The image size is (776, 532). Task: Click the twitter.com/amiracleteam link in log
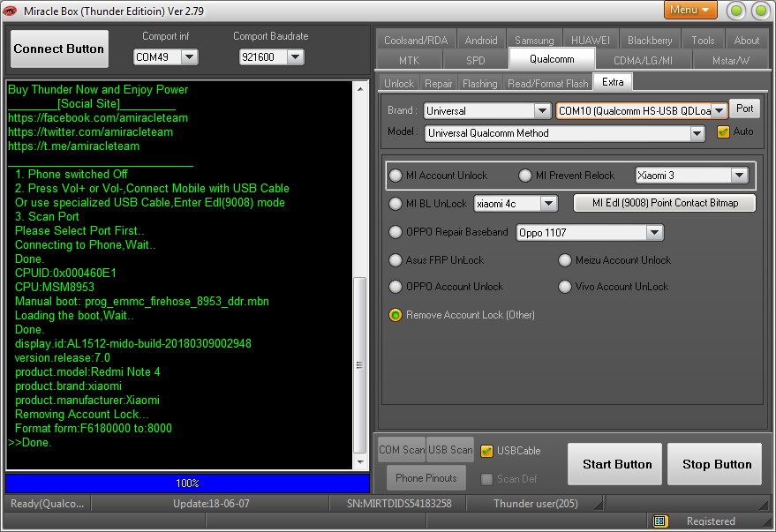91,132
